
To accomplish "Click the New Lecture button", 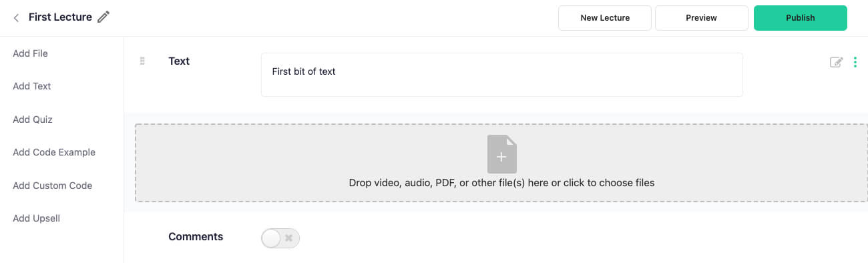I will click(605, 18).
